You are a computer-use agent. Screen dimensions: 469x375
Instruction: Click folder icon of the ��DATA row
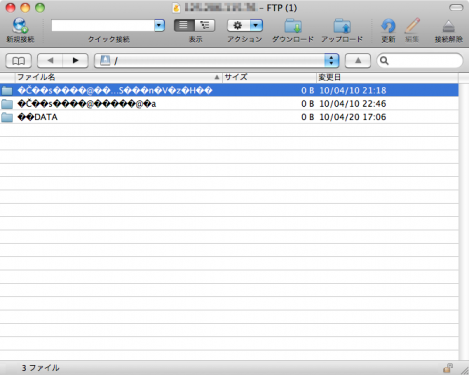[x=7, y=117]
